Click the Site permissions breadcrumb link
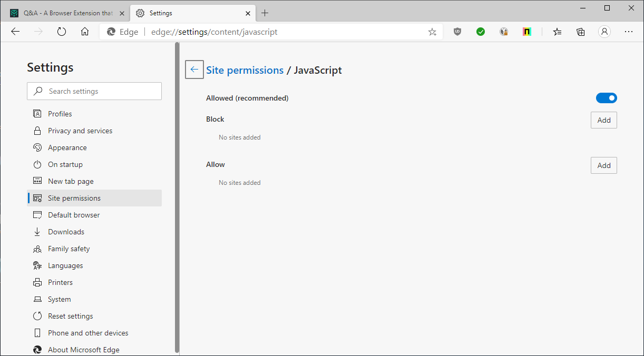 [x=245, y=70]
